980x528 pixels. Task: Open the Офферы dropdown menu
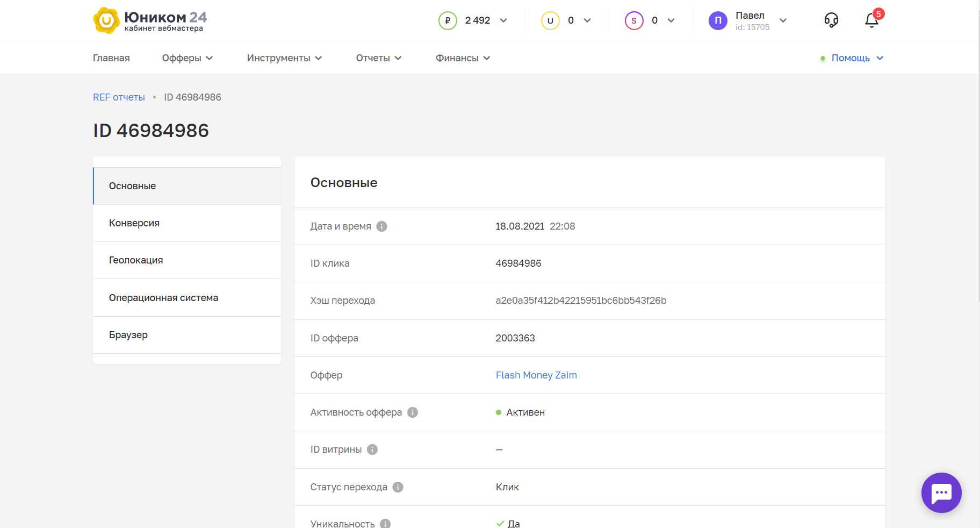tap(188, 58)
